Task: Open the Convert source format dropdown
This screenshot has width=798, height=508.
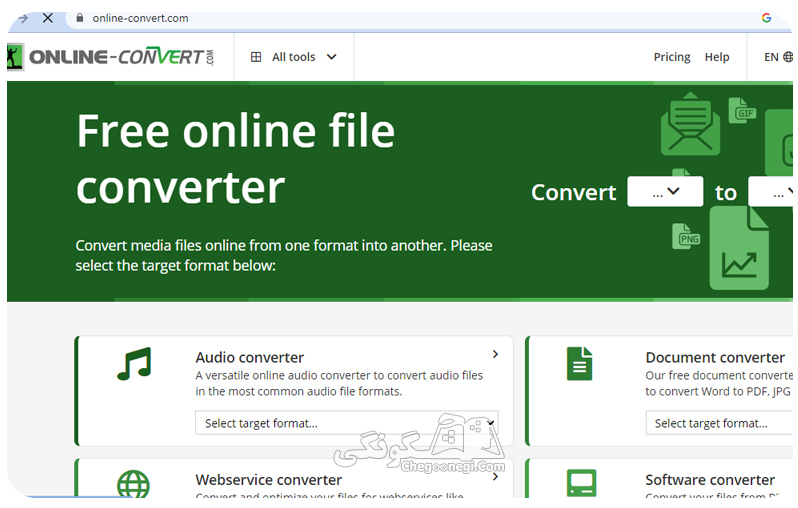Action: tap(665, 191)
